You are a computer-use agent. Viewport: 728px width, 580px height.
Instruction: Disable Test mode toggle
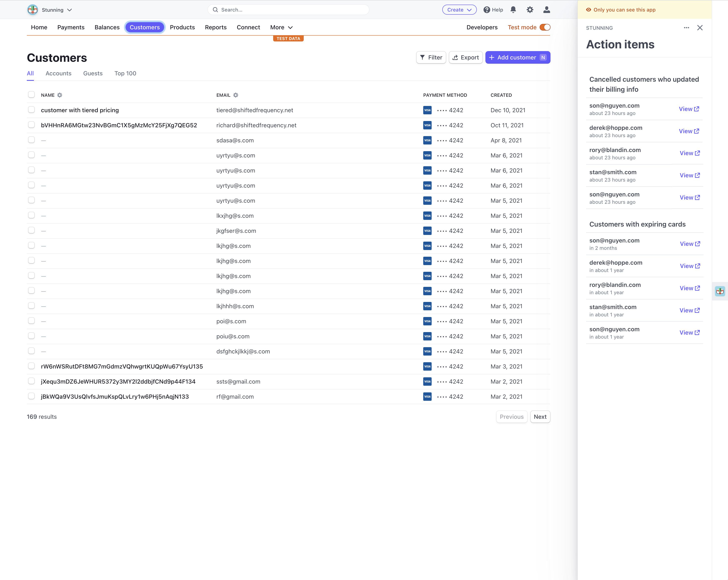[x=545, y=27]
